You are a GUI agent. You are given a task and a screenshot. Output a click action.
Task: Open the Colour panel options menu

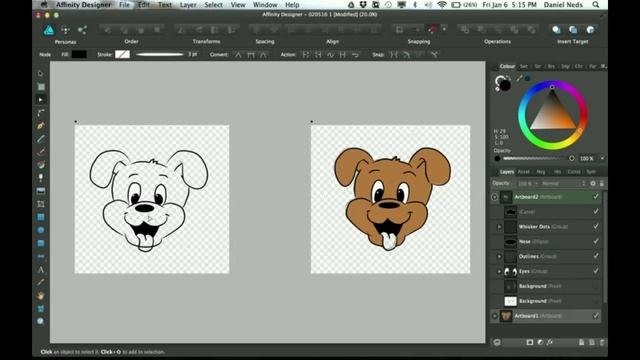coord(604,66)
